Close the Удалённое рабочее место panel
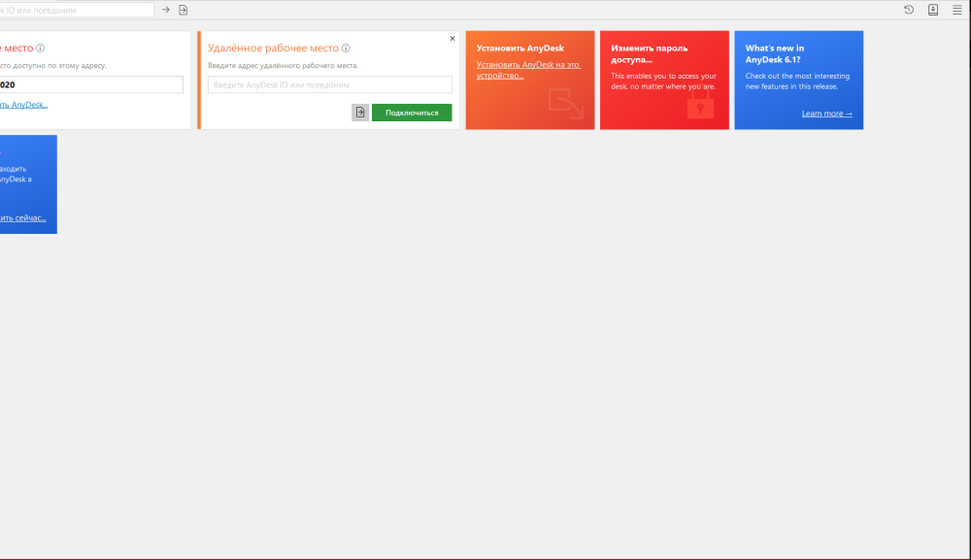Screen dimensions: 971x560 click(x=452, y=39)
